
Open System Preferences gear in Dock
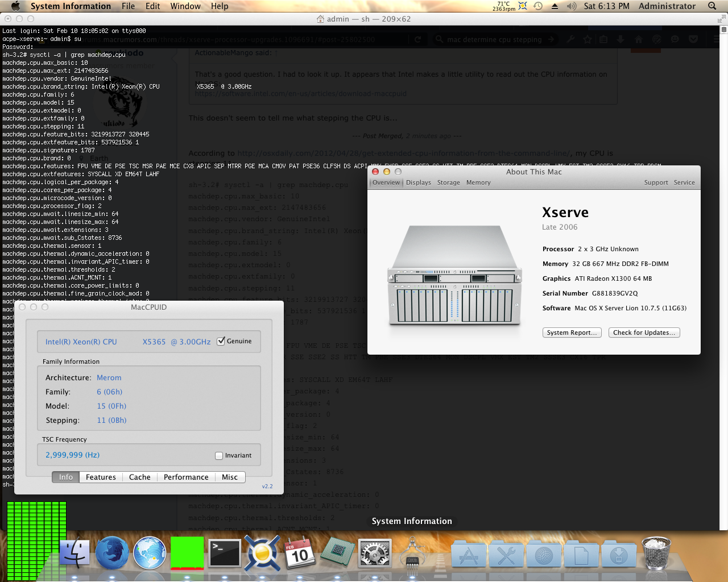click(375, 553)
